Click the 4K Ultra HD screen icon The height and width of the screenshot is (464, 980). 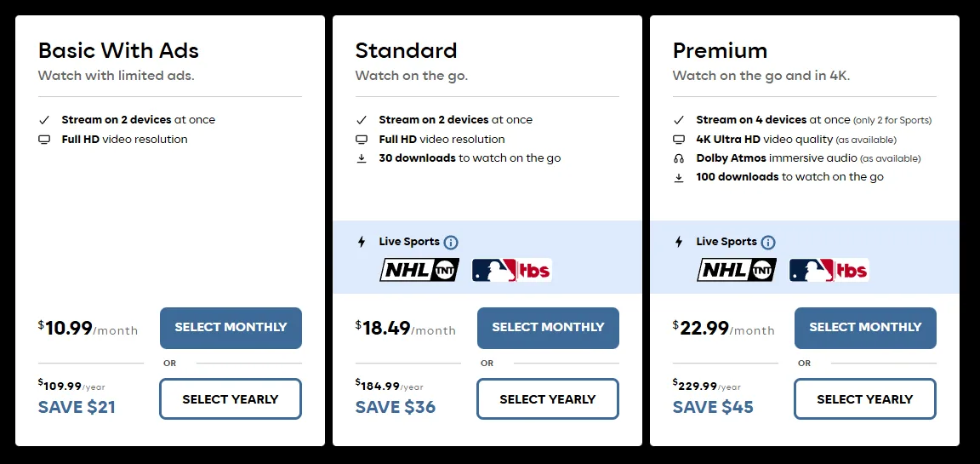coord(679,140)
